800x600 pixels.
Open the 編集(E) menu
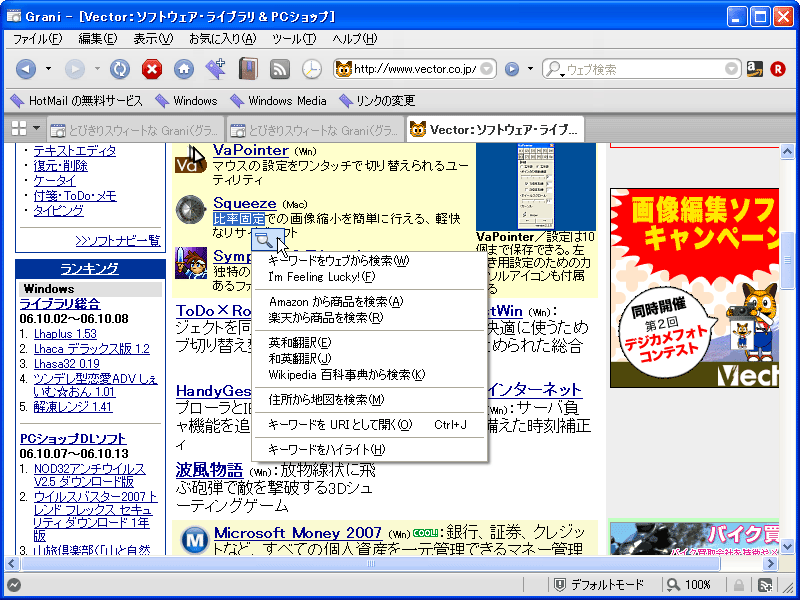point(97,39)
